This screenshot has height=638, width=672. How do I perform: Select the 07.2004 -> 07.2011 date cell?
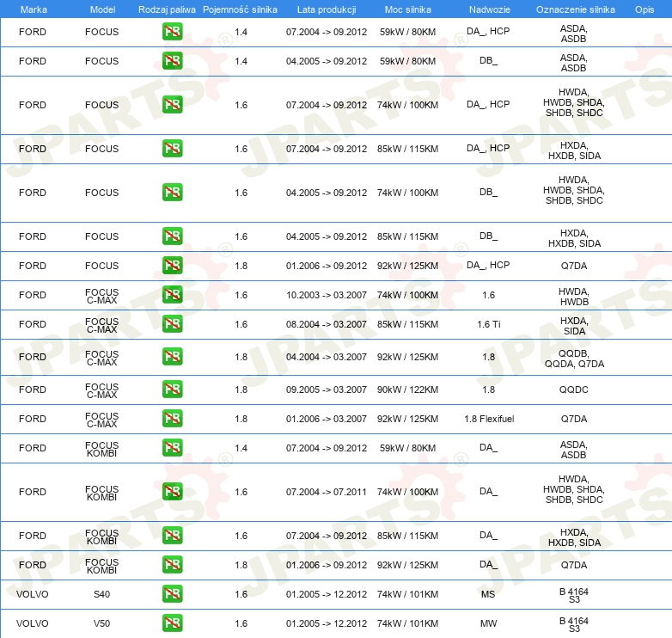click(327, 492)
